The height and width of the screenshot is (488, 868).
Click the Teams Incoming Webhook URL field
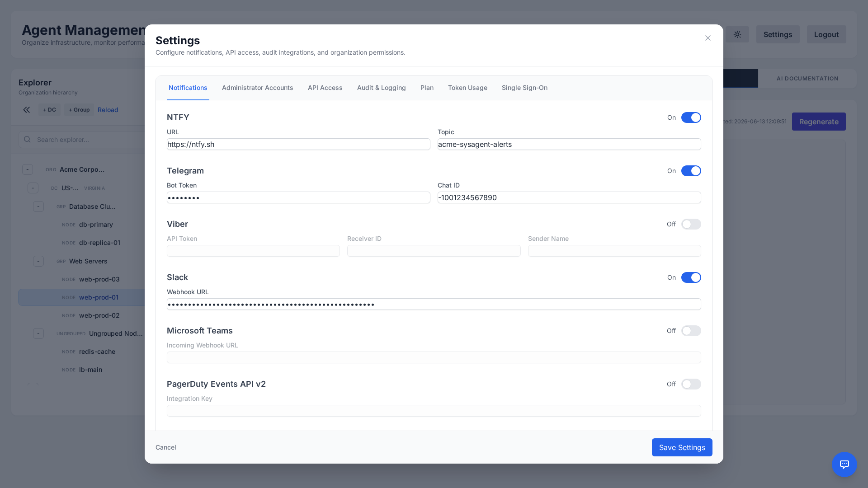tap(434, 357)
